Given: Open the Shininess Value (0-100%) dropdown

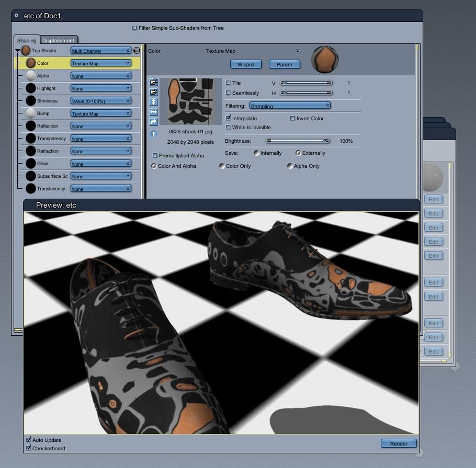Looking at the screenshot, I should pos(101,101).
